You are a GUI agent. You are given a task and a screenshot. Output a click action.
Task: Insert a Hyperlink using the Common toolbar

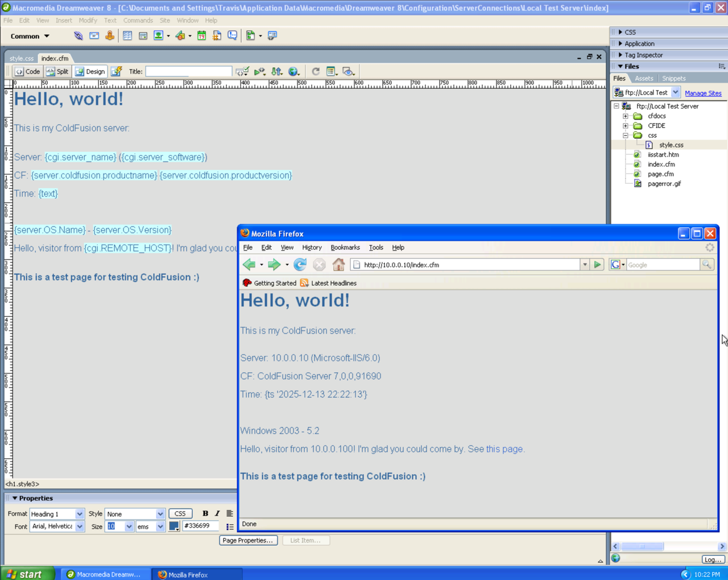78,35
